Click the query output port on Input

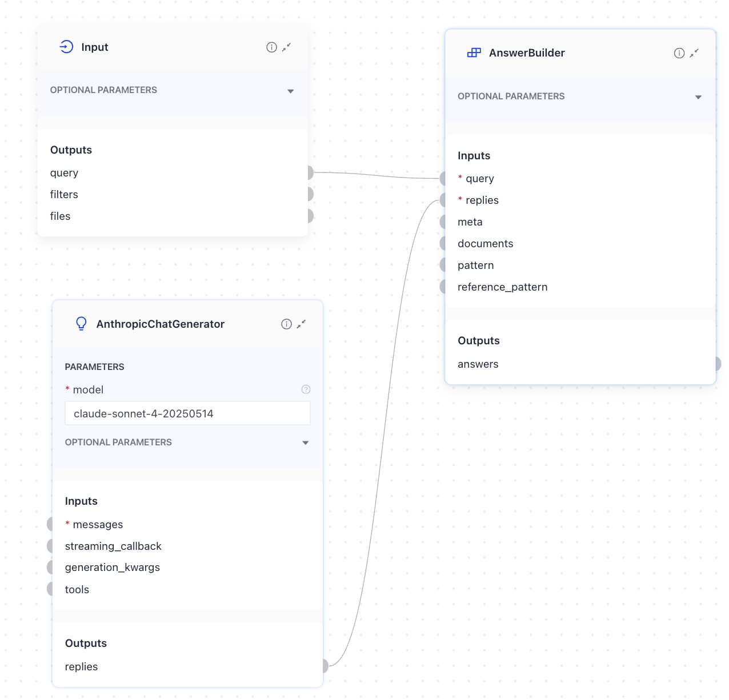[x=310, y=172]
